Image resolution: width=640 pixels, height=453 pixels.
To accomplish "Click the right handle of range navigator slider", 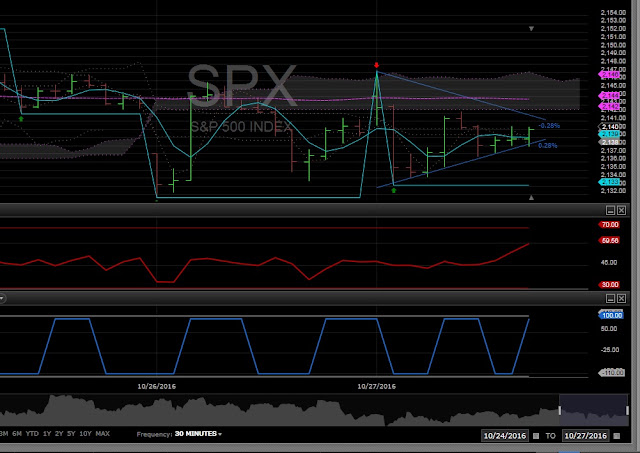I will 627,410.
